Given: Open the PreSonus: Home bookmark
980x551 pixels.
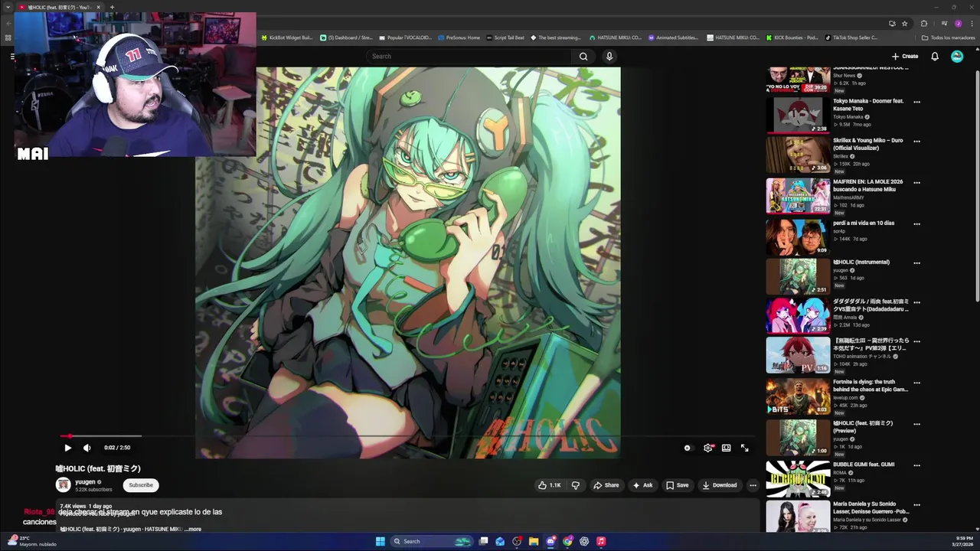Looking at the screenshot, I should pos(459,37).
